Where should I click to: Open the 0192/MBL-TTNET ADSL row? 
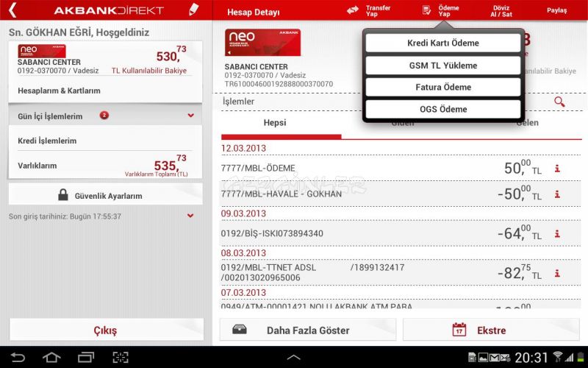coord(401,272)
